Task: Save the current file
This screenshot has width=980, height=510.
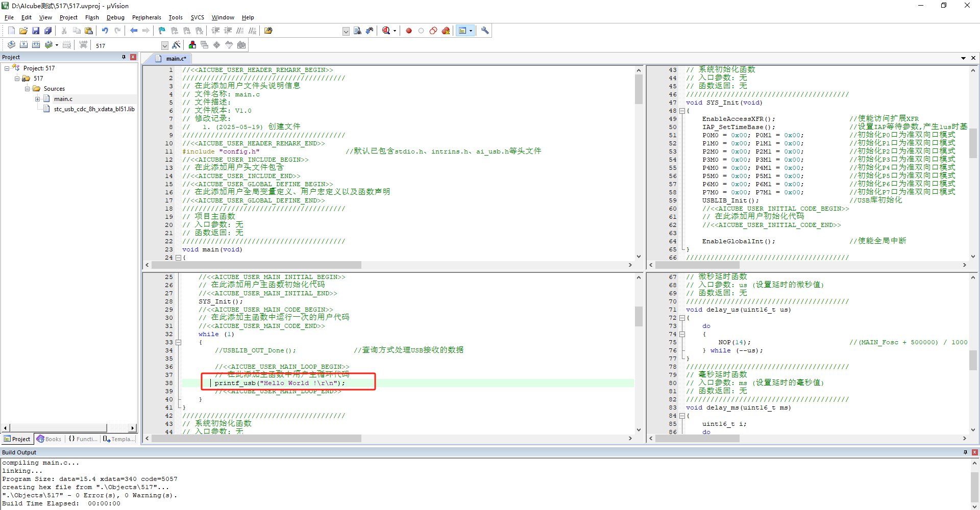Action: point(36,31)
